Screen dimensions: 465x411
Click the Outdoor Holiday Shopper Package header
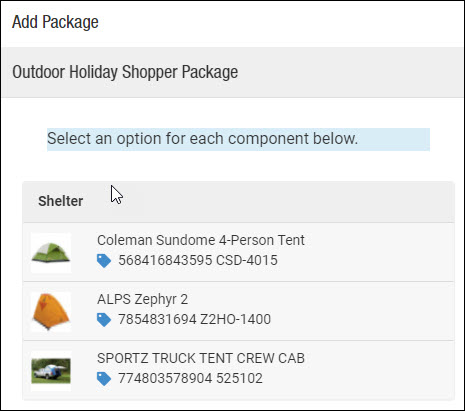[232, 72]
